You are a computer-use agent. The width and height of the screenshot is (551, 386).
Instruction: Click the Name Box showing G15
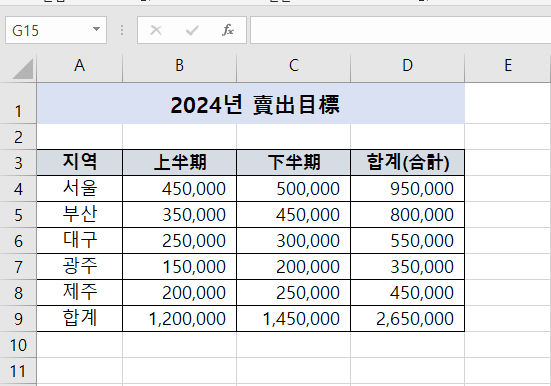56,30
